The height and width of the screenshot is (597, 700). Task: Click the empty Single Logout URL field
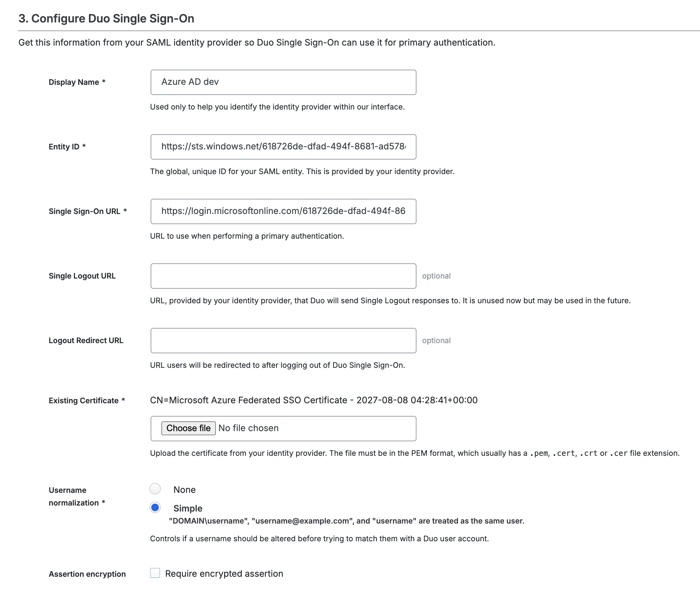[x=283, y=276]
